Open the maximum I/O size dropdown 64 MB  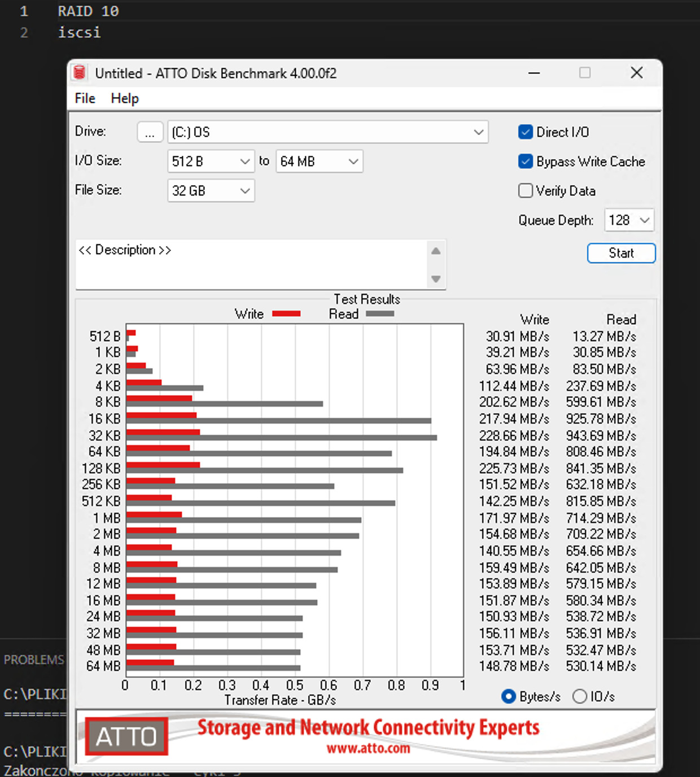click(319, 161)
